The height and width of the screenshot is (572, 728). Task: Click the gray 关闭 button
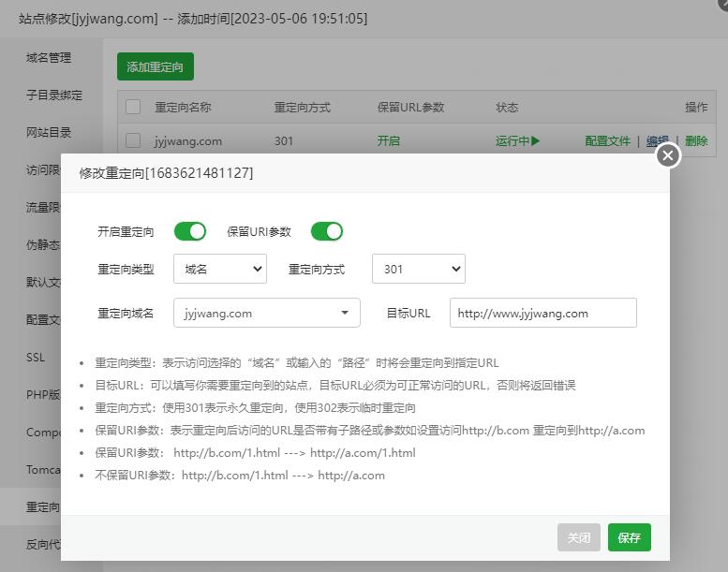(x=578, y=537)
